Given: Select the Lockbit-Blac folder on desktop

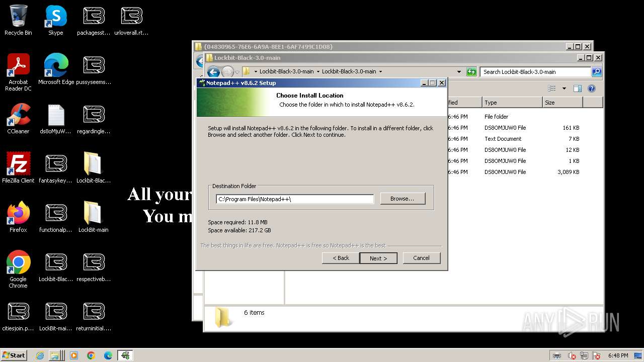Looking at the screenshot, I should pyautogui.click(x=94, y=168).
